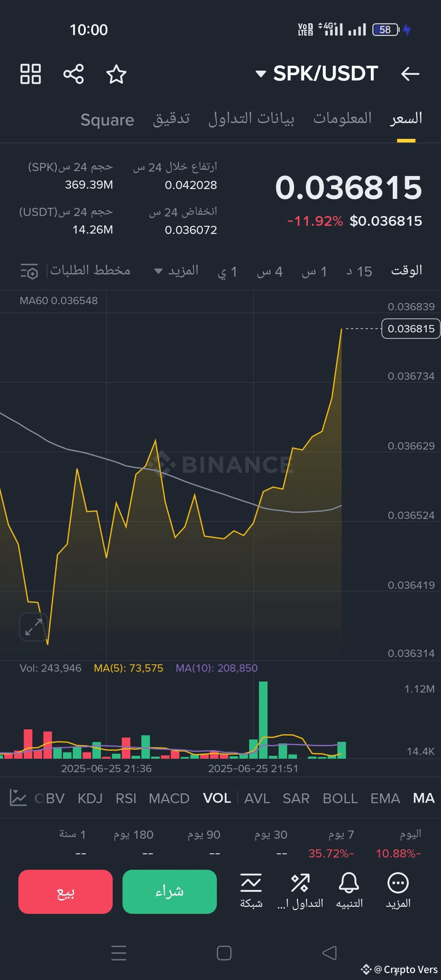Toggle the SAR indicator
The height and width of the screenshot is (980, 441).
tap(296, 798)
